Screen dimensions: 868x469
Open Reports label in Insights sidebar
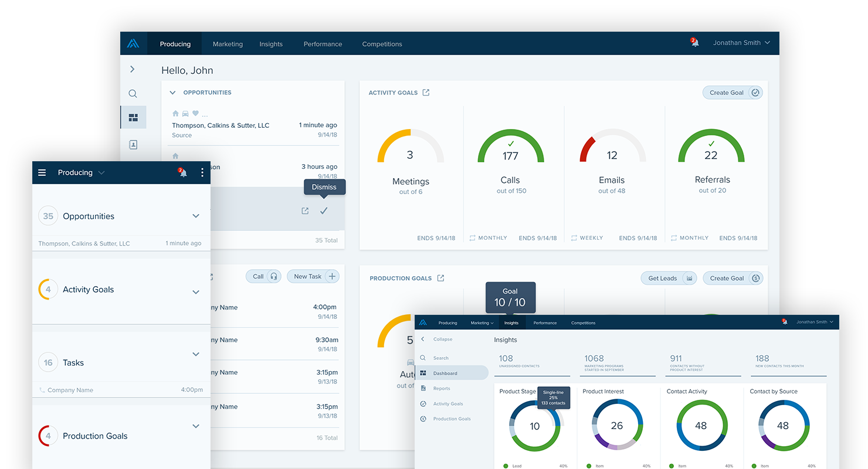pyautogui.click(x=442, y=389)
